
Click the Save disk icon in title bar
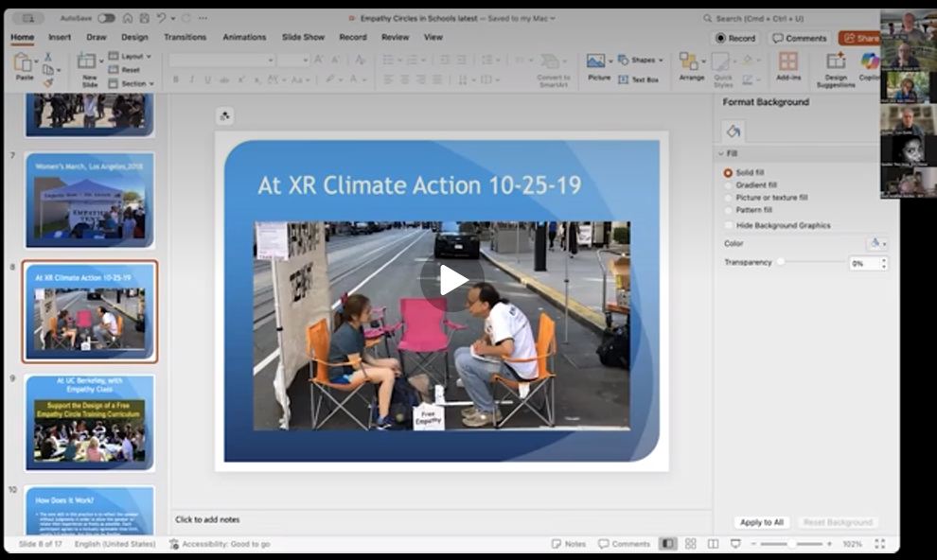pyautogui.click(x=144, y=19)
